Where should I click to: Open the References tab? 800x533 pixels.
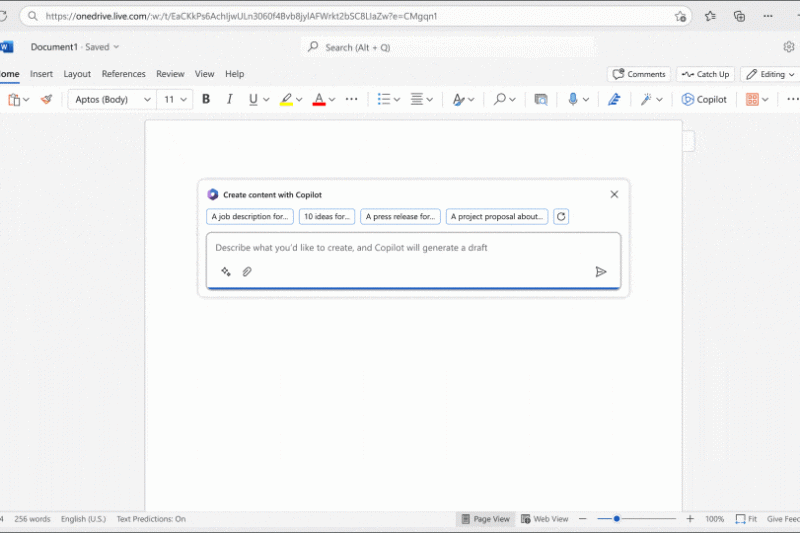click(x=123, y=74)
